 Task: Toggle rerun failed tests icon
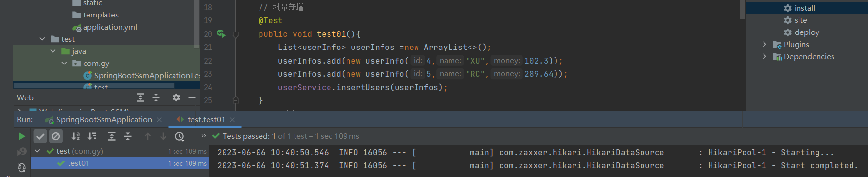tap(22, 152)
